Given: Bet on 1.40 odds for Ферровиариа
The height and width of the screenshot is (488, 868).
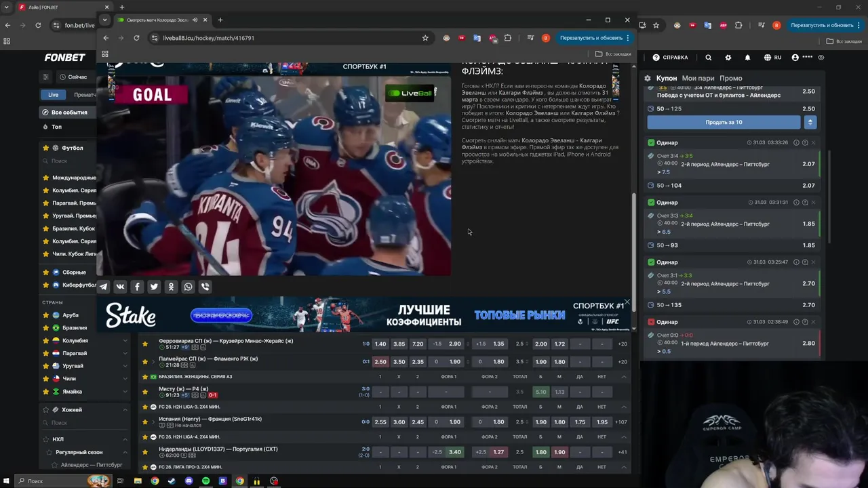Looking at the screenshot, I should click(x=380, y=344).
